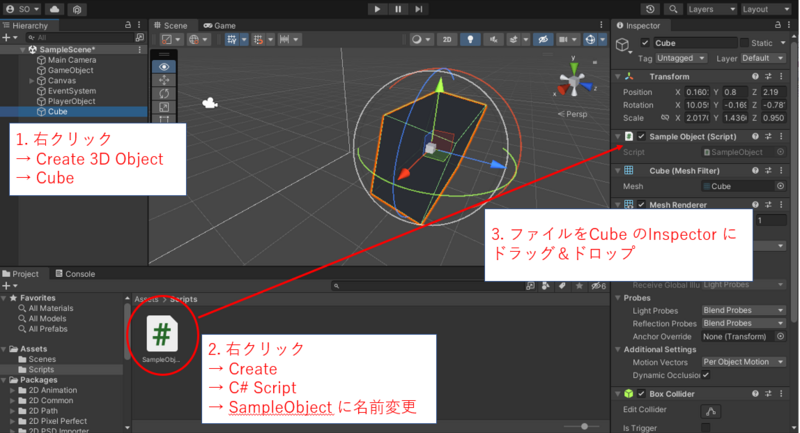Open the Transform component kebab menu
This screenshot has width=800, height=433.
[781, 77]
